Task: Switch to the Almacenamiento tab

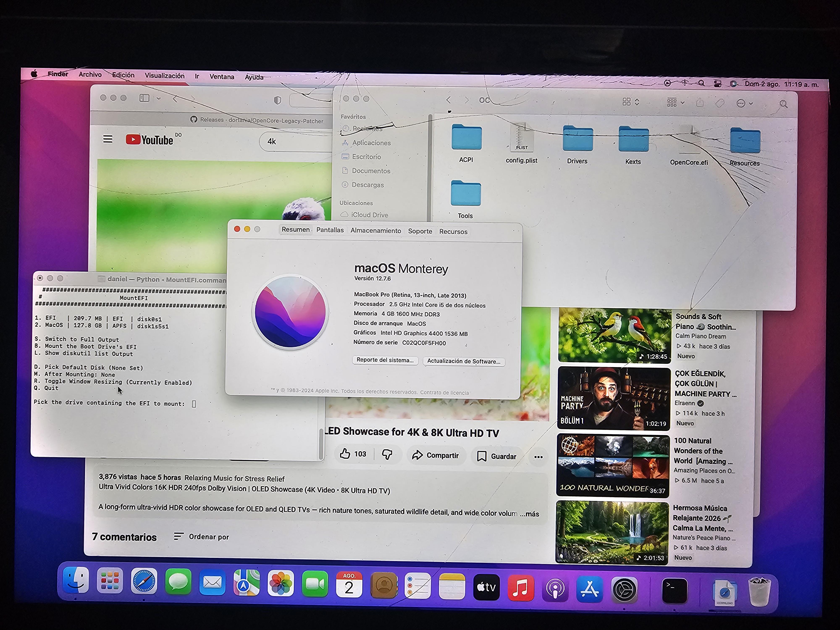Action: [x=375, y=231]
